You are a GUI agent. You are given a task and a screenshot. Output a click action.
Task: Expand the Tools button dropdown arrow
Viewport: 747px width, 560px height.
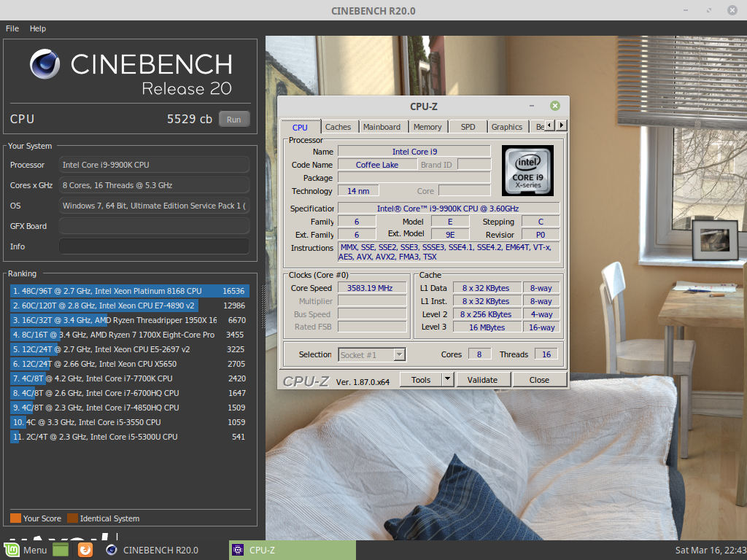click(x=447, y=379)
